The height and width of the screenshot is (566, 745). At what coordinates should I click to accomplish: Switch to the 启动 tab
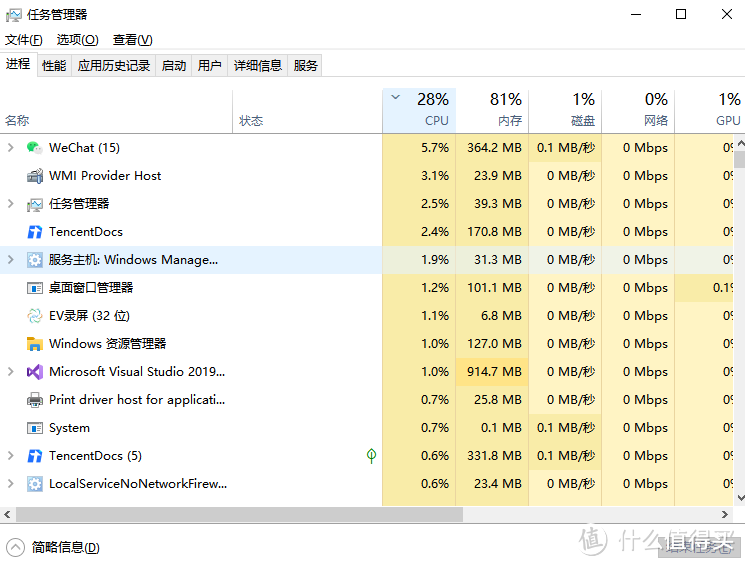tap(174, 66)
